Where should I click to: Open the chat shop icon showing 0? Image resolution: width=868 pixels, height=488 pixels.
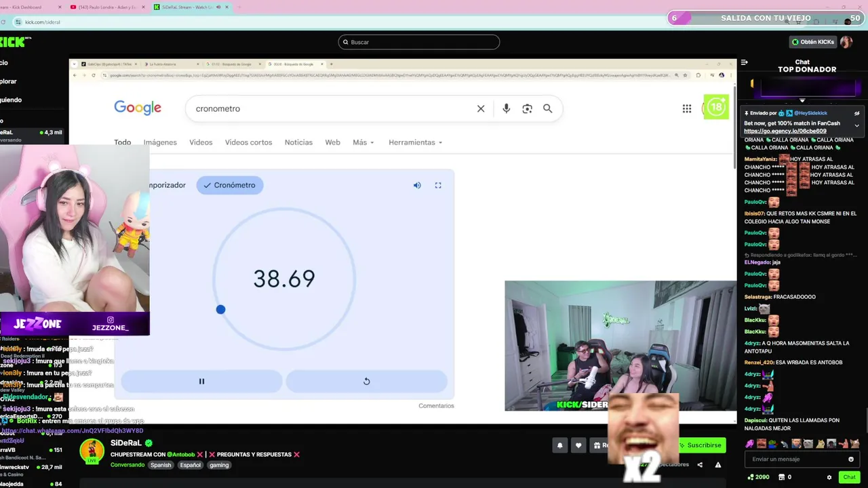point(785,477)
